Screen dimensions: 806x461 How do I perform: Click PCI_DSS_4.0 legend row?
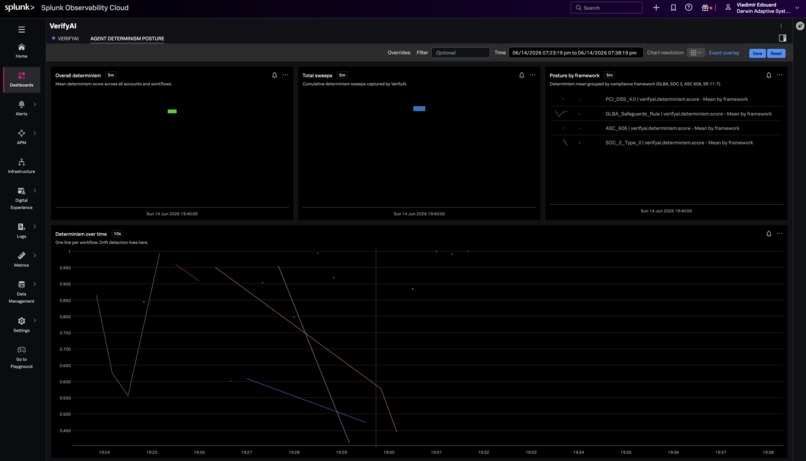tap(666, 99)
